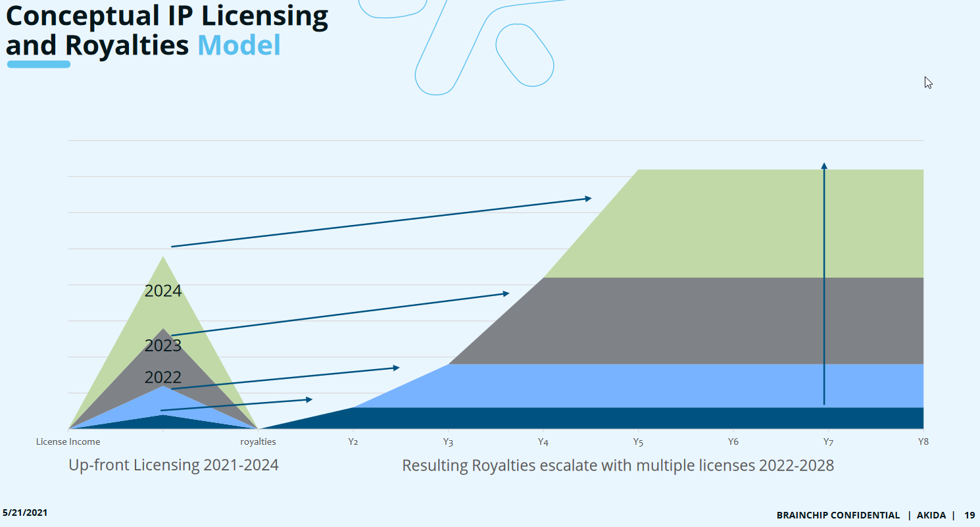Select the 2024 label in the licensing triangle
The width and height of the screenshot is (980, 527).
[x=162, y=291]
